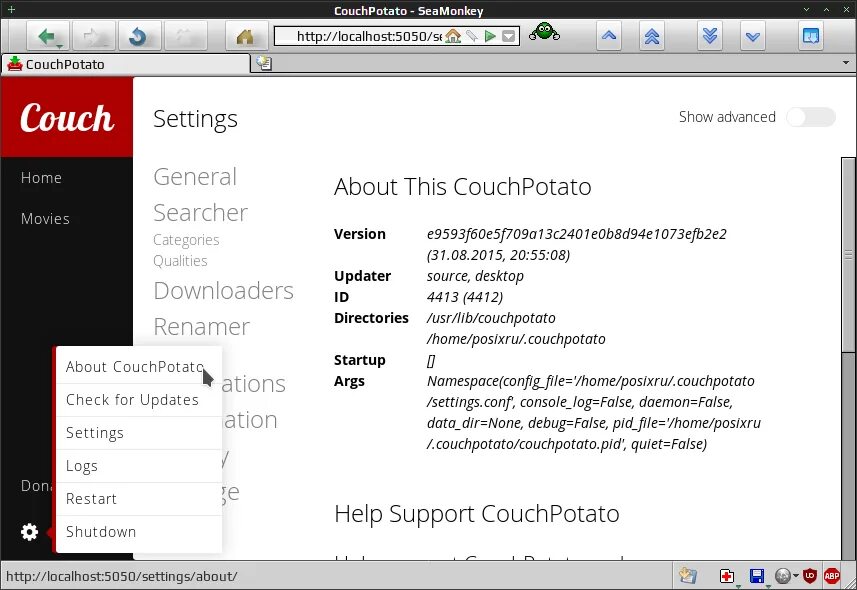Open the browser Home page button

point(245,37)
